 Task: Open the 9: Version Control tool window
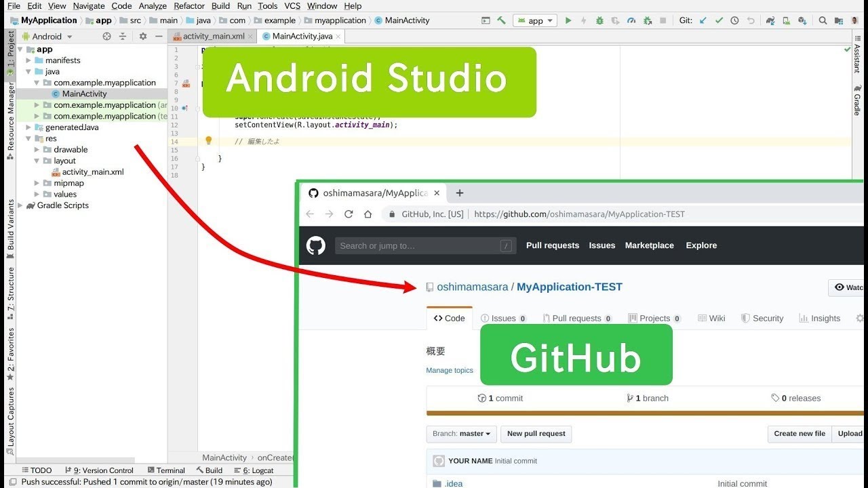99,470
